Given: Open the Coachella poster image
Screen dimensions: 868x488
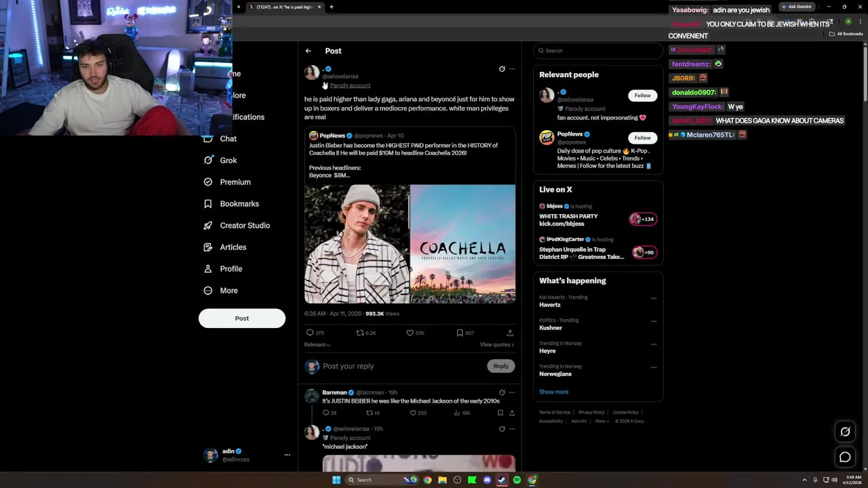Looking at the screenshot, I should click(462, 244).
